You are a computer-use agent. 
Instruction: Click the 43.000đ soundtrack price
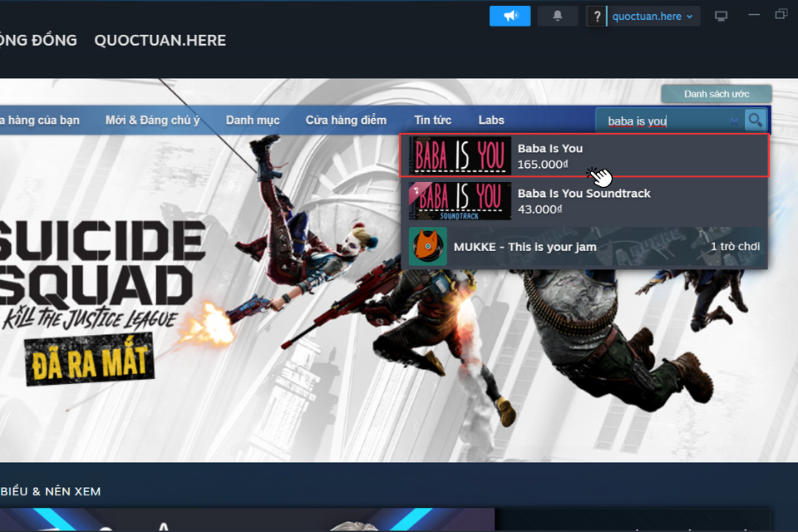539,209
